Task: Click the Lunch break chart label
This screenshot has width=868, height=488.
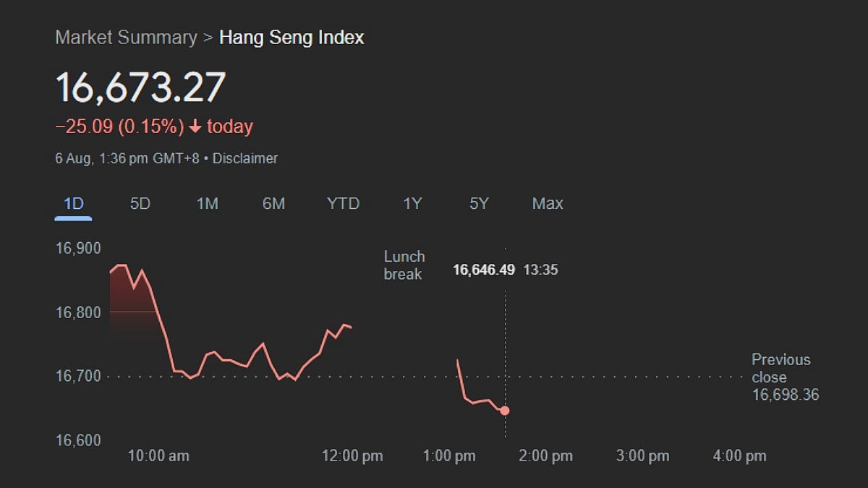Action: [x=404, y=265]
